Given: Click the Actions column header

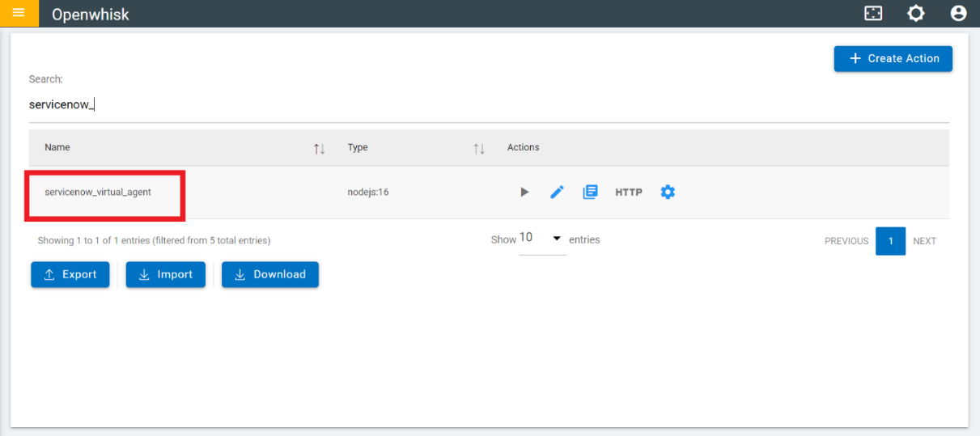Looking at the screenshot, I should [524, 147].
